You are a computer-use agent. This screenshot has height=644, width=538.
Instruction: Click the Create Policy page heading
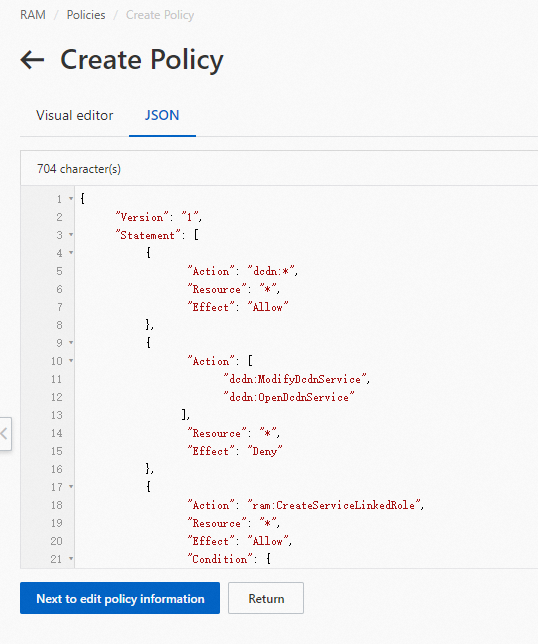142,60
